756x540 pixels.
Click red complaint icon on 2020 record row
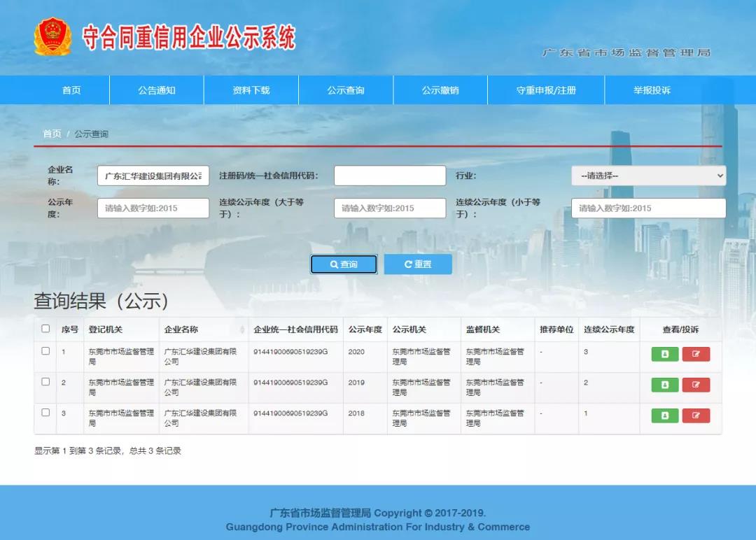click(696, 354)
